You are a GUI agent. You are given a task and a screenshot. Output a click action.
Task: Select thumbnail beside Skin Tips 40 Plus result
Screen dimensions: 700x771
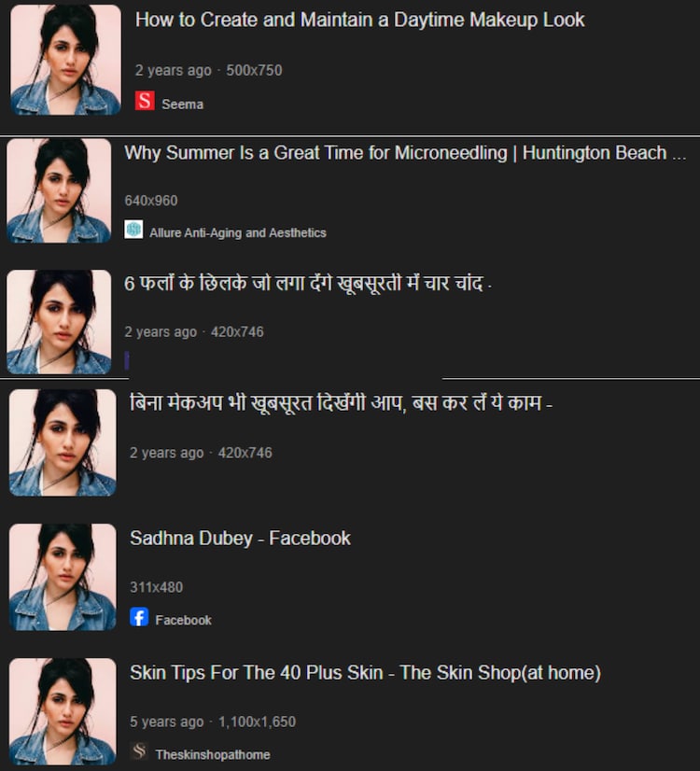pyautogui.click(x=63, y=711)
